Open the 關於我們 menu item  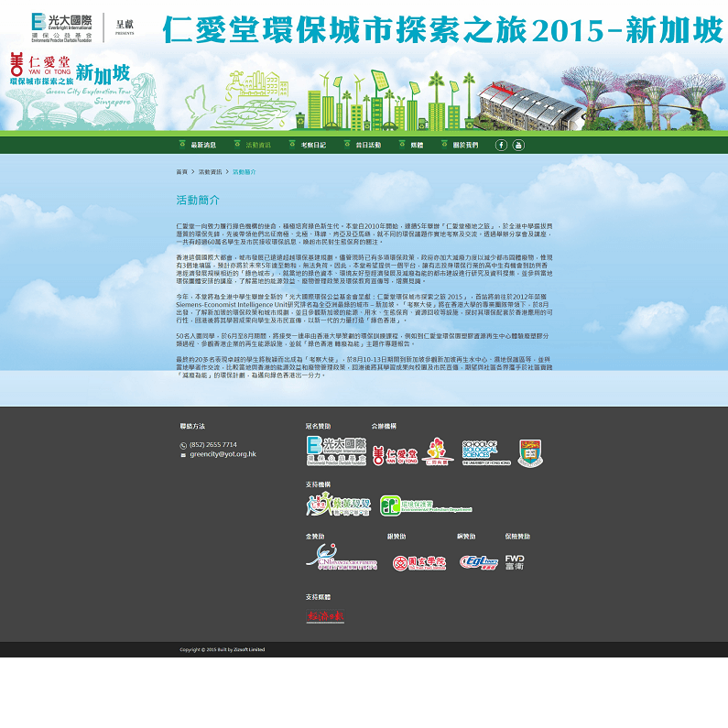pos(465,146)
